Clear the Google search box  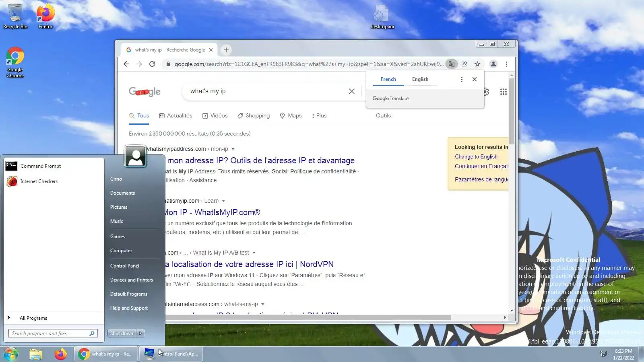352,91
